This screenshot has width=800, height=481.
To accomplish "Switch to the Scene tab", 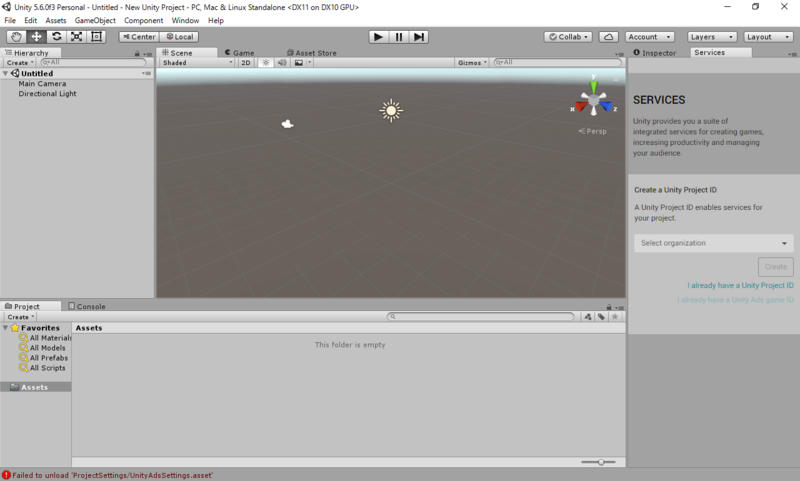I will [187, 53].
